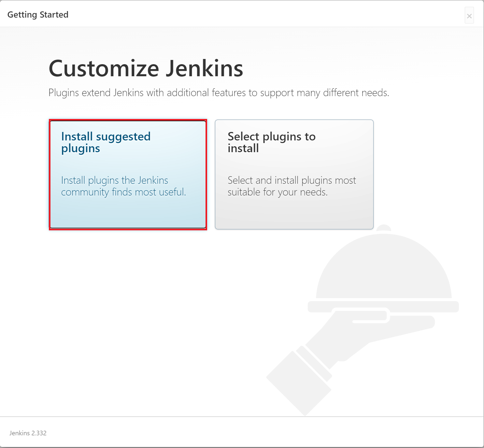The image size is (484, 448).
Task: Close the Getting Started dialog
Action: (469, 16)
